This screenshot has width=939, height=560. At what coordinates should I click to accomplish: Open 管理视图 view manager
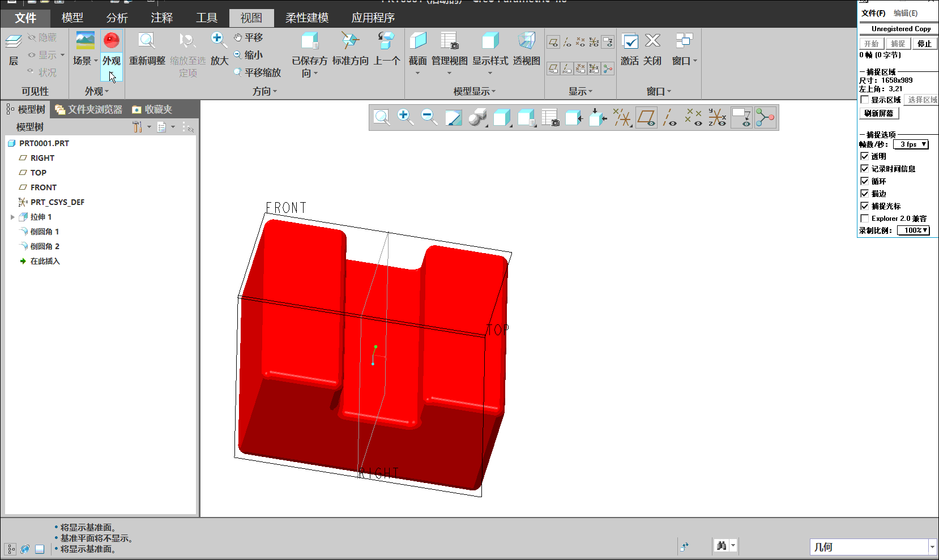point(450,40)
